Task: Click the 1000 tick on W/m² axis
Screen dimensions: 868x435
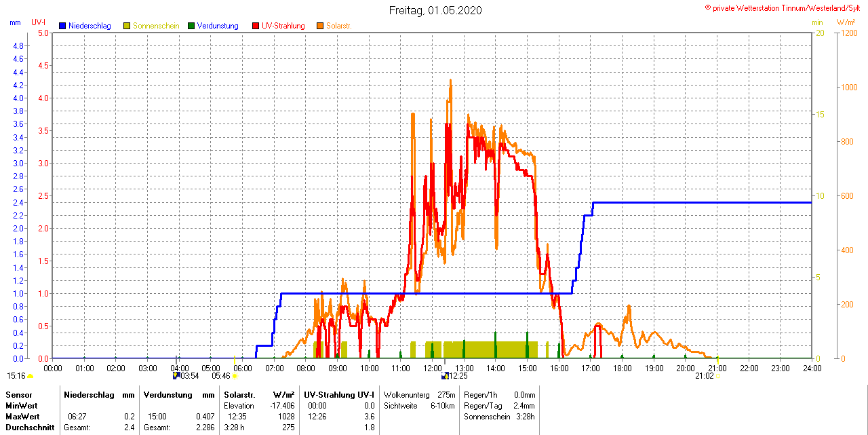Action: (x=848, y=87)
